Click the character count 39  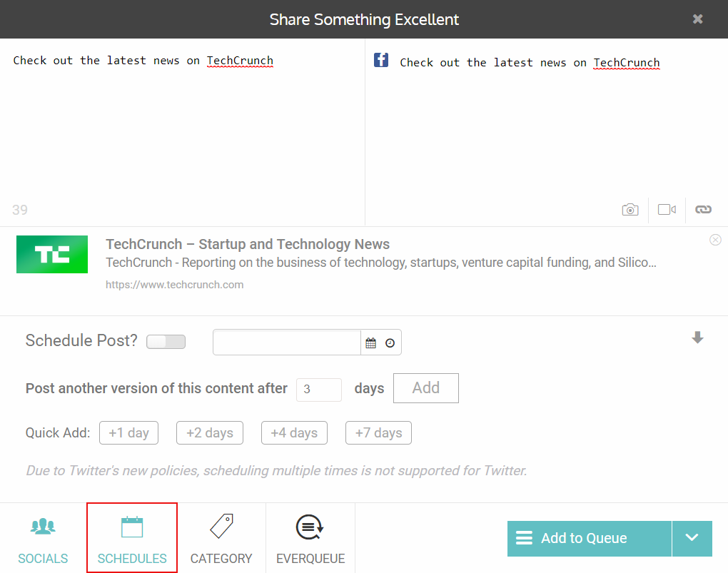[x=20, y=210]
